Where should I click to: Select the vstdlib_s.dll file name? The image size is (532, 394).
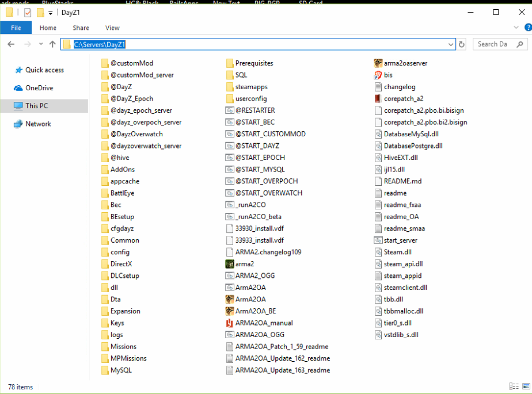tap(401, 335)
